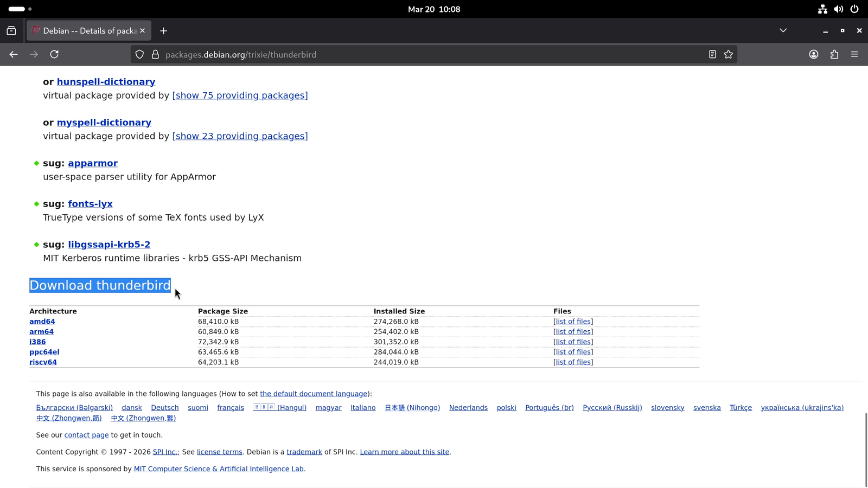The height and width of the screenshot is (488, 868).
Task: Download ppc64el architecture package
Action: coord(44,352)
